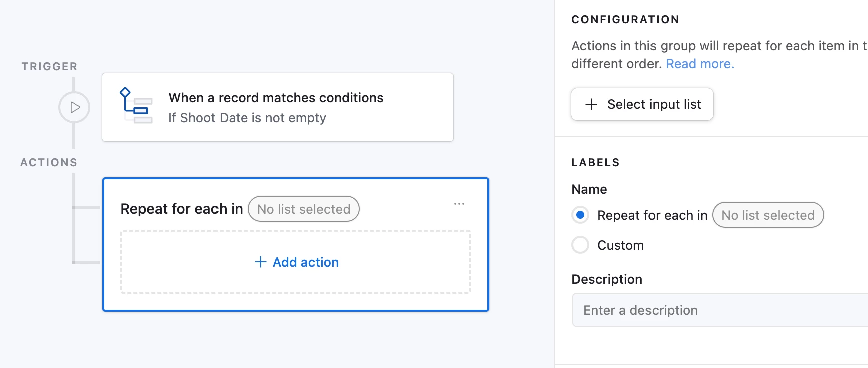Click the If Shoot Date is not empty condition

pos(247,118)
